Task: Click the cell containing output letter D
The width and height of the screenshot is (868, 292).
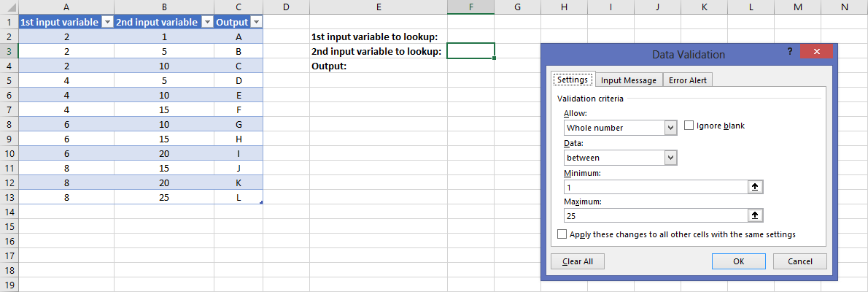Action: click(239, 80)
